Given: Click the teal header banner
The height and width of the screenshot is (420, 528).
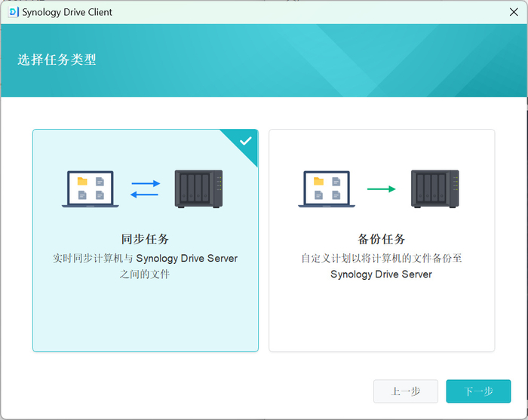Looking at the screenshot, I should tap(264, 60).
